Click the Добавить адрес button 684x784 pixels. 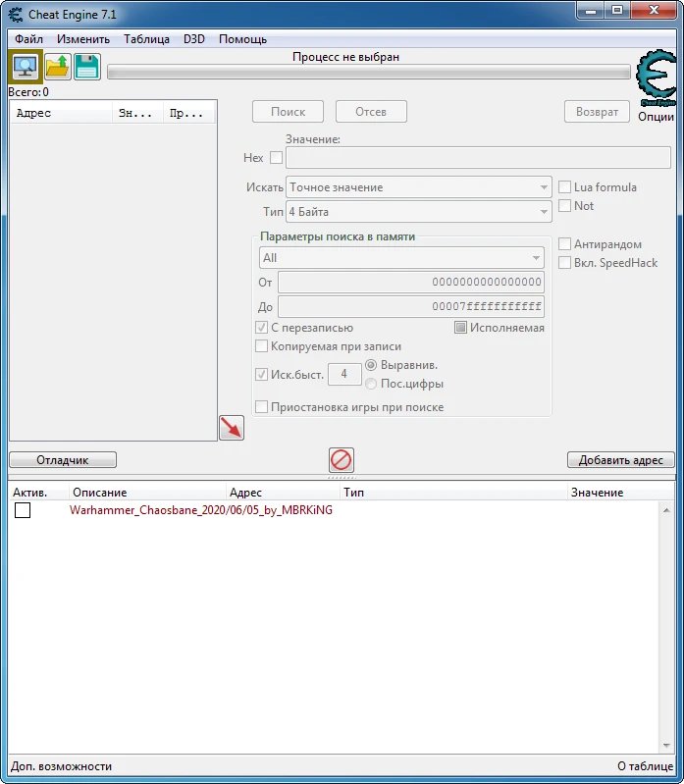[621, 460]
